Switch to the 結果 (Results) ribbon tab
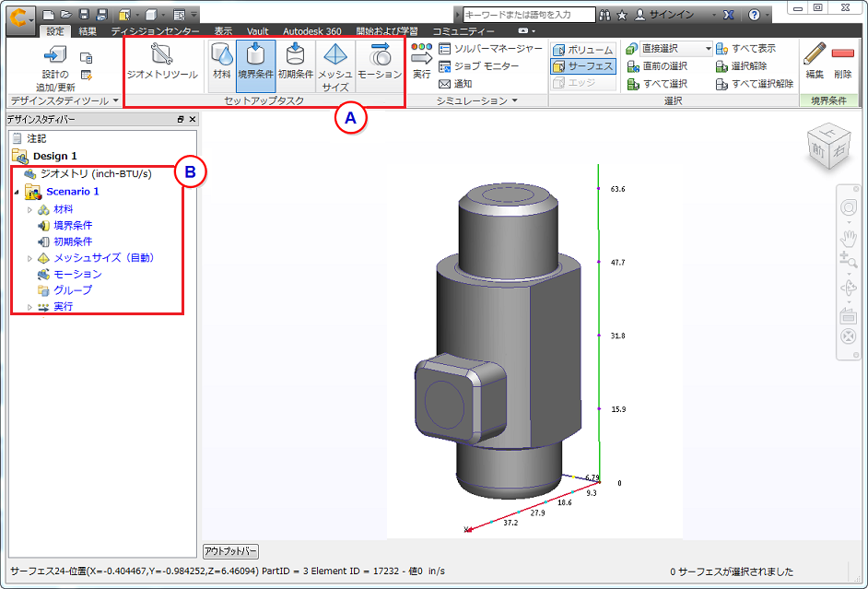This screenshot has width=868, height=589. pyautogui.click(x=88, y=31)
